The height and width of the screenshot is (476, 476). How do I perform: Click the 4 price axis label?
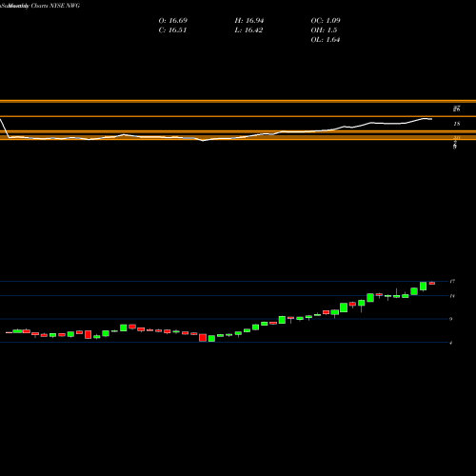(x=451, y=343)
